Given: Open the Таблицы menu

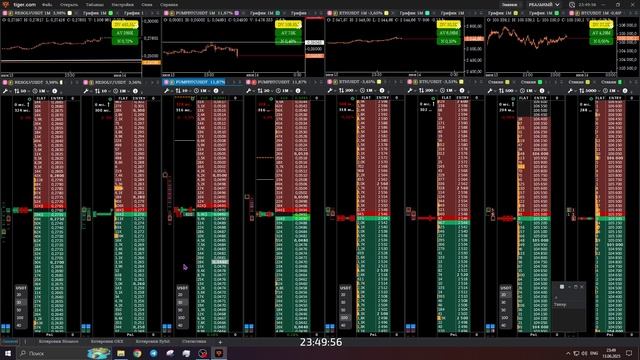Looking at the screenshot, I should pos(94,5).
